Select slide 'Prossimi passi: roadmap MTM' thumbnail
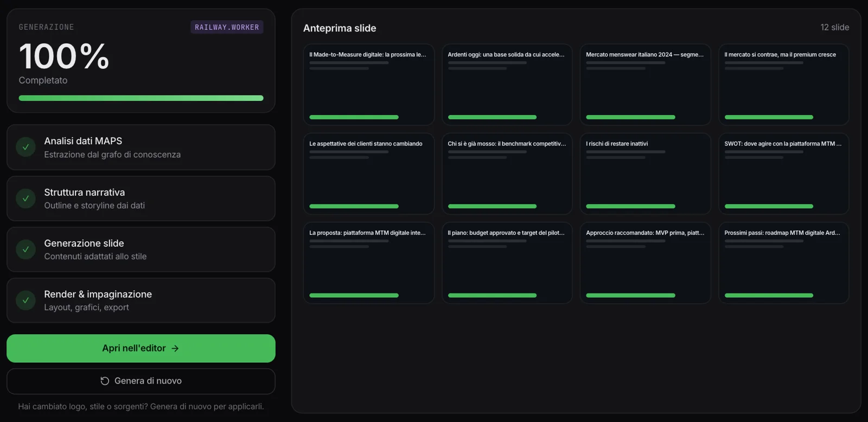 [x=784, y=263]
